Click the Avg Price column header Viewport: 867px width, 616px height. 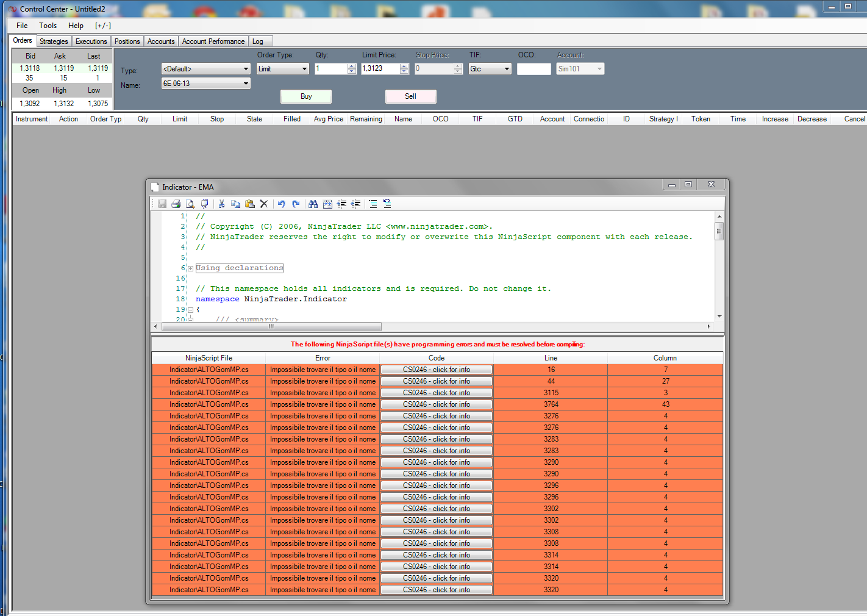tap(328, 119)
